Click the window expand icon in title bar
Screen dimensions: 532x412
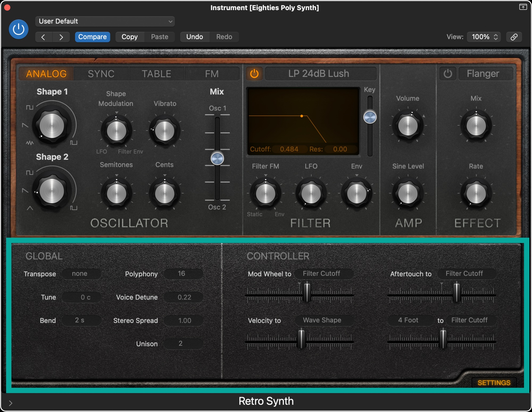click(523, 7)
